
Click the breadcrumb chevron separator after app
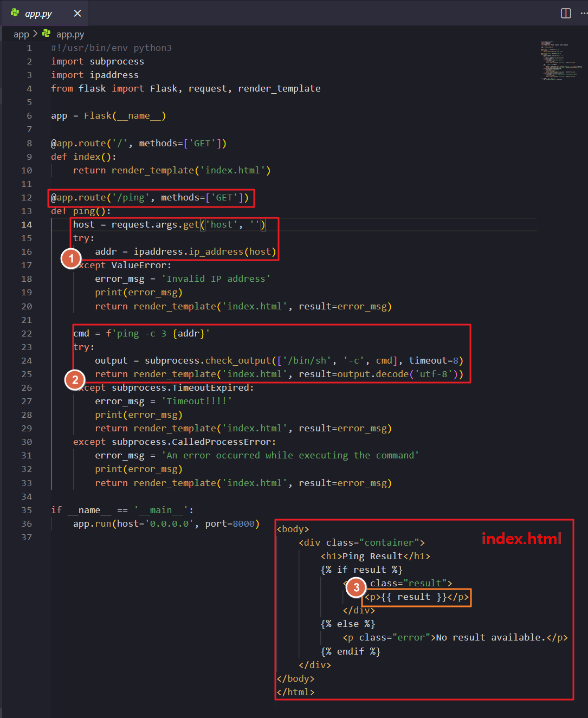pyautogui.click(x=35, y=34)
